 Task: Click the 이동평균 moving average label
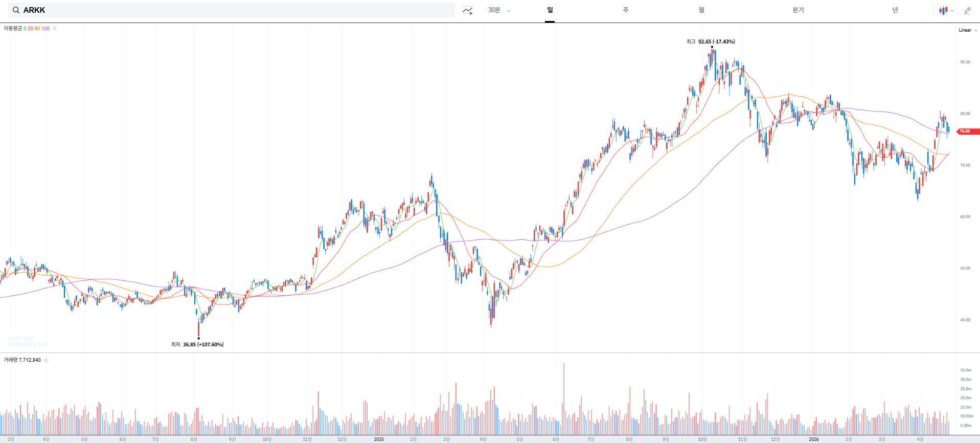click(13, 29)
